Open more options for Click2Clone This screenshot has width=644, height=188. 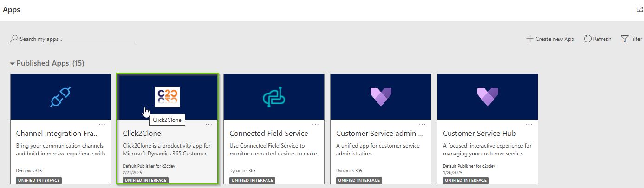[209, 124]
